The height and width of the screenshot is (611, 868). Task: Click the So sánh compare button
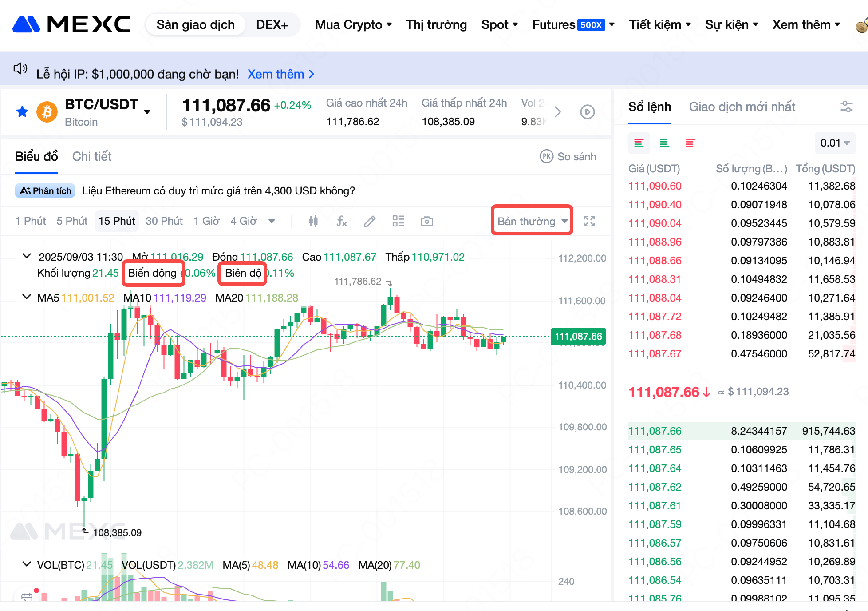click(568, 156)
